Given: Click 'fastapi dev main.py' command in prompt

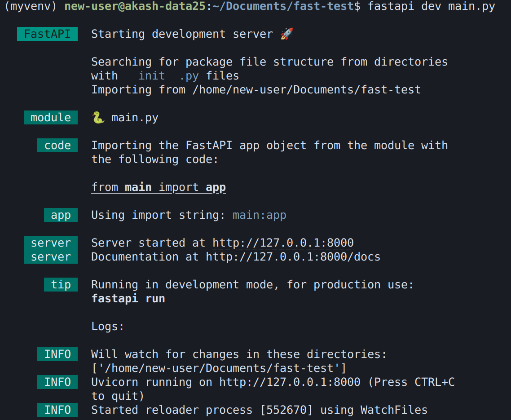Looking at the screenshot, I should 432,6.
